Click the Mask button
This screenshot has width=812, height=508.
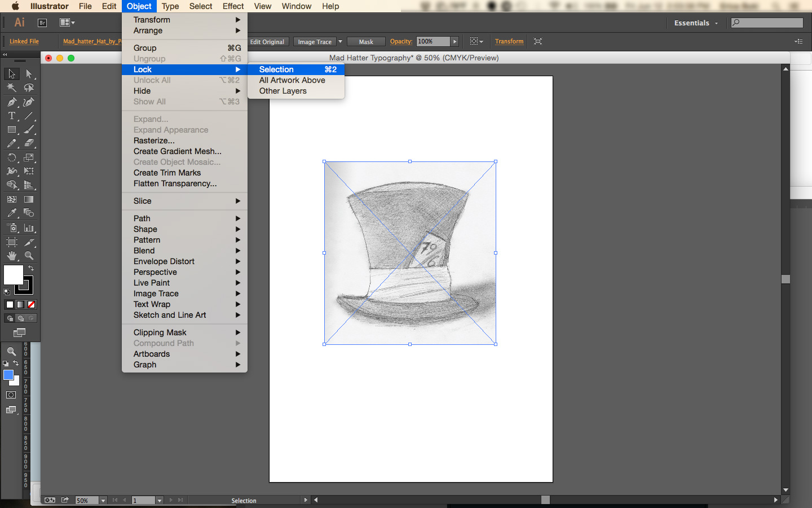point(366,42)
